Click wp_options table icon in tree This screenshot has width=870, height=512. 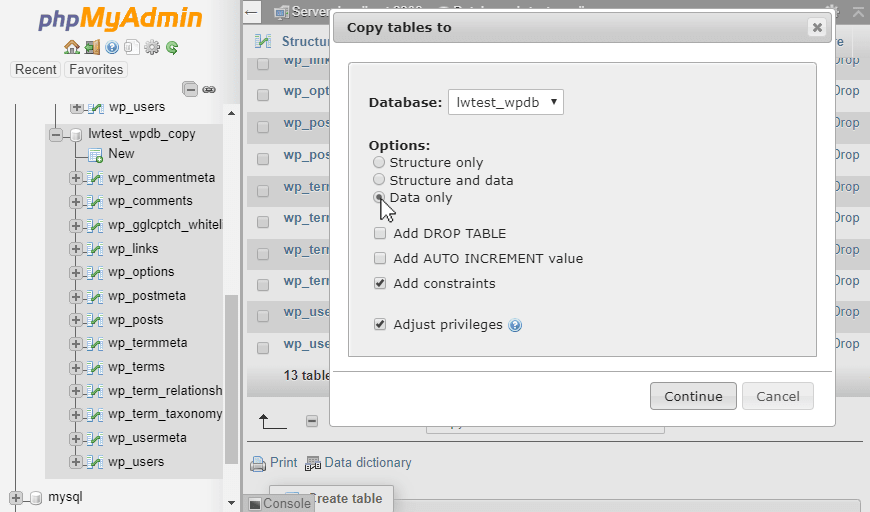click(x=95, y=272)
